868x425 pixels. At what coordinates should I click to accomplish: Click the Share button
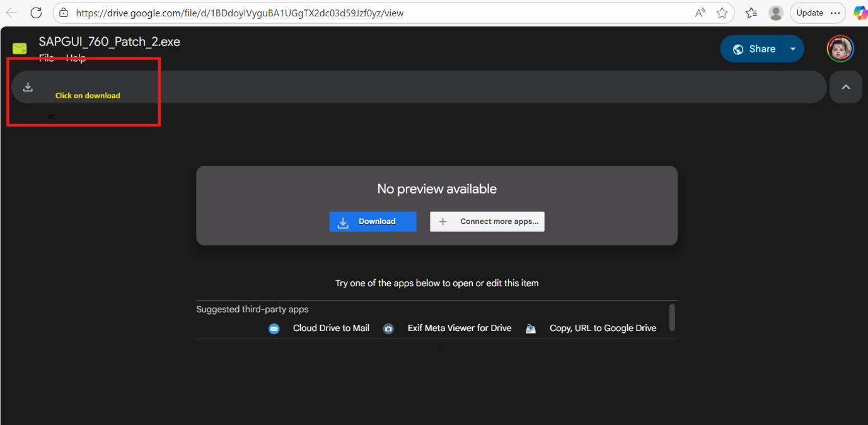tap(754, 49)
